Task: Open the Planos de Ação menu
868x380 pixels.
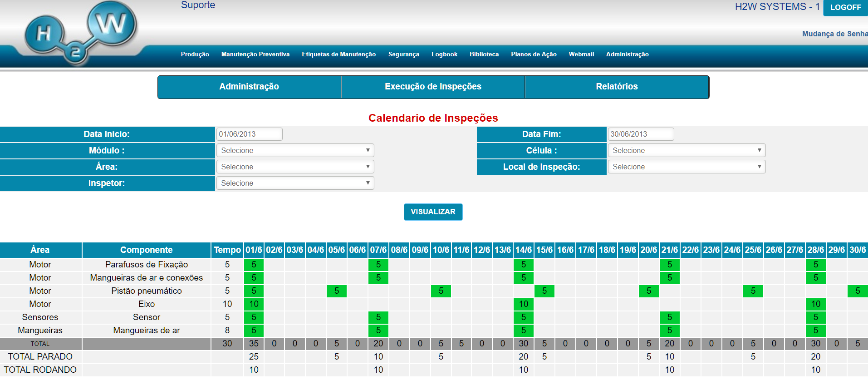Action: pos(534,54)
